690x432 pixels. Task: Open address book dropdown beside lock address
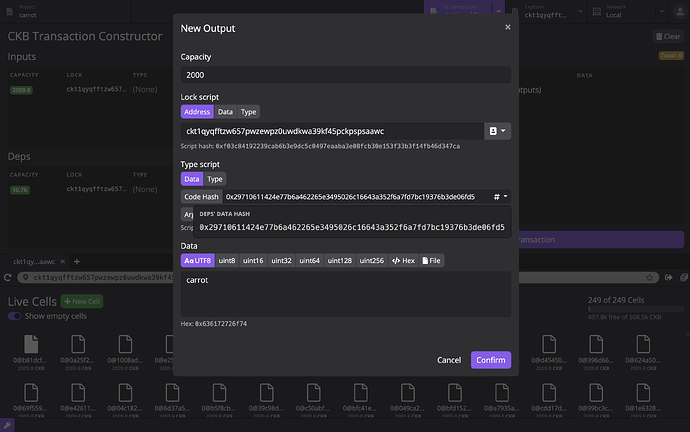click(x=497, y=131)
